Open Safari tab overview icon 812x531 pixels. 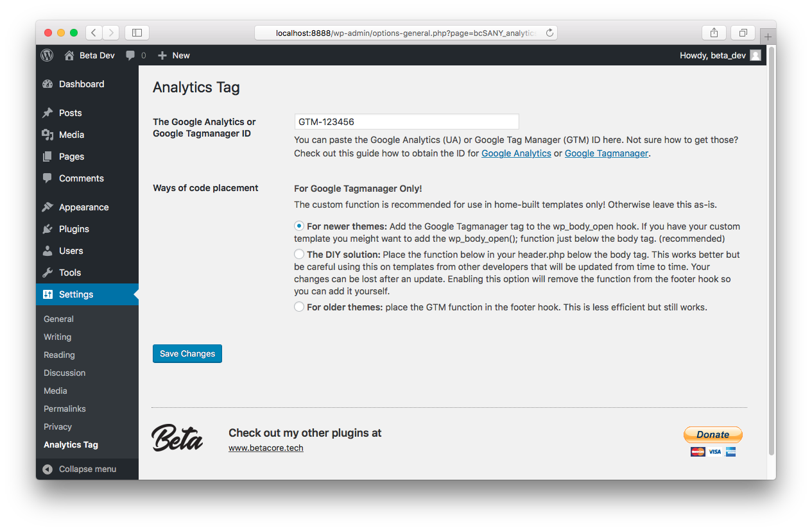pyautogui.click(x=743, y=33)
